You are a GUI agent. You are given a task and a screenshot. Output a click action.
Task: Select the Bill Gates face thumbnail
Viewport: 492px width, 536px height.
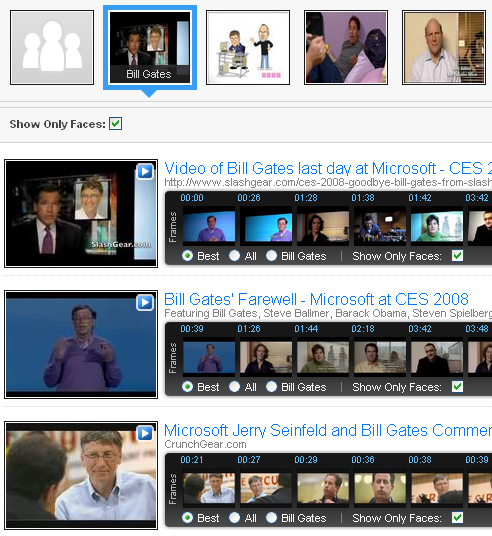coord(150,47)
